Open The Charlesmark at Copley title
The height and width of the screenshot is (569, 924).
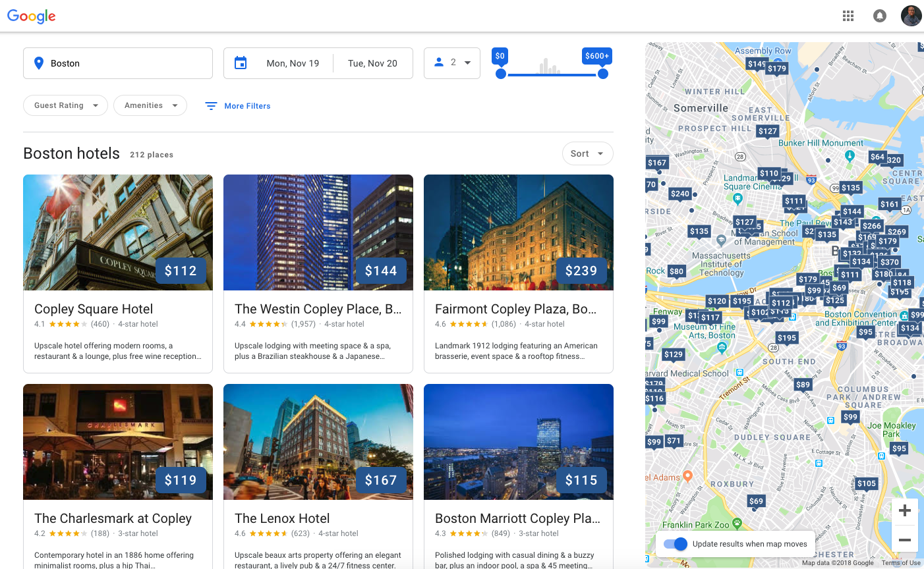[x=113, y=518]
